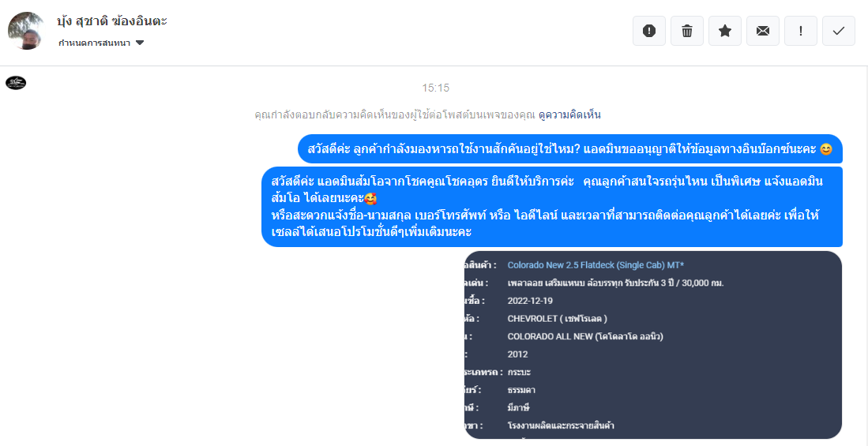Select the first greeting message bubble

click(570, 149)
